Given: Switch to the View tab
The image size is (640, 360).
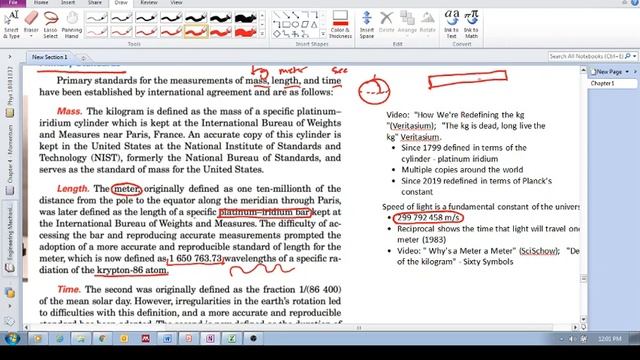Looking at the screenshot, I should pyautogui.click(x=176, y=3).
